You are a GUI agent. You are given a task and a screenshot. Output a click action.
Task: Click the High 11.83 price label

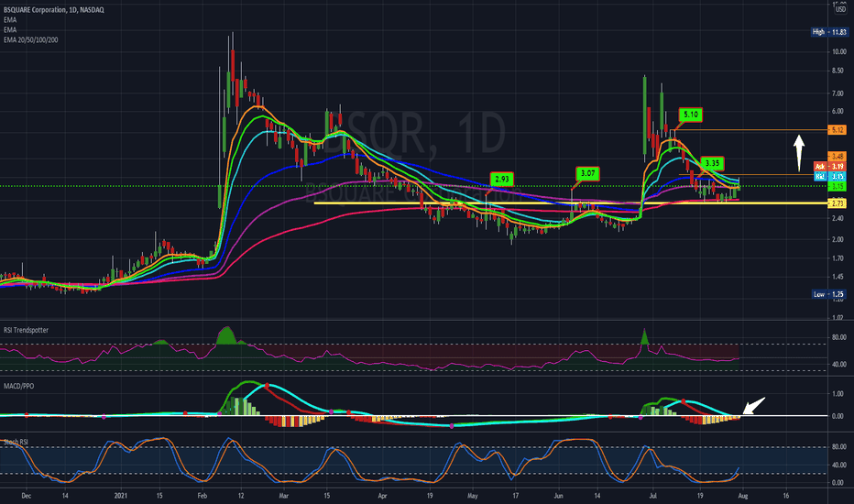pyautogui.click(x=829, y=32)
